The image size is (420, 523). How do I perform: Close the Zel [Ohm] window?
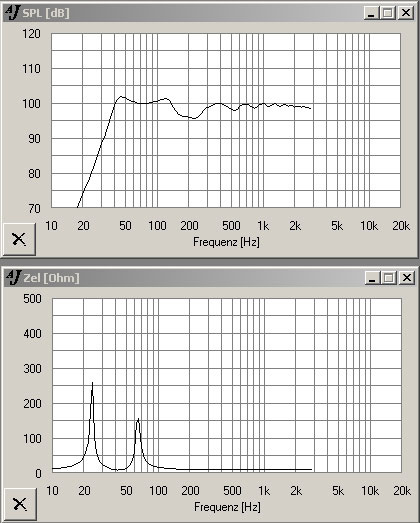[406, 278]
